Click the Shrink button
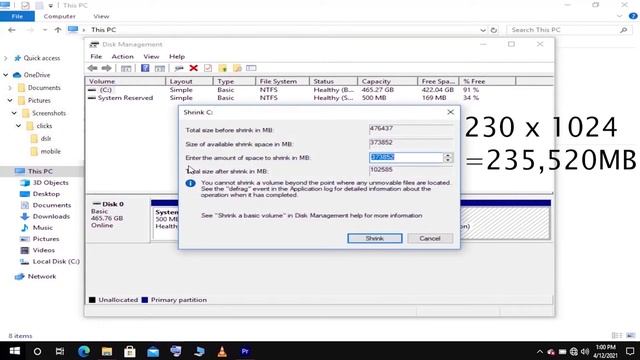The height and width of the screenshot is (360, 640). pos(375,238)
